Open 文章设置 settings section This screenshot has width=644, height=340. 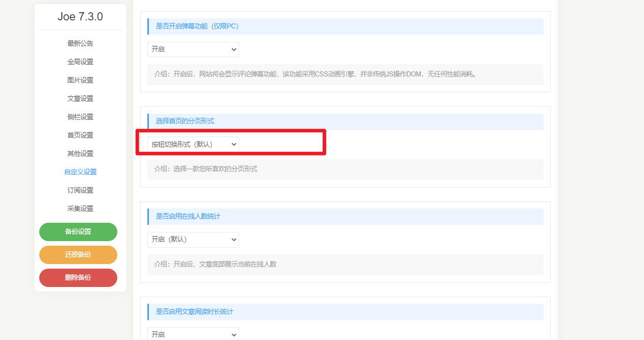(80, 98)
